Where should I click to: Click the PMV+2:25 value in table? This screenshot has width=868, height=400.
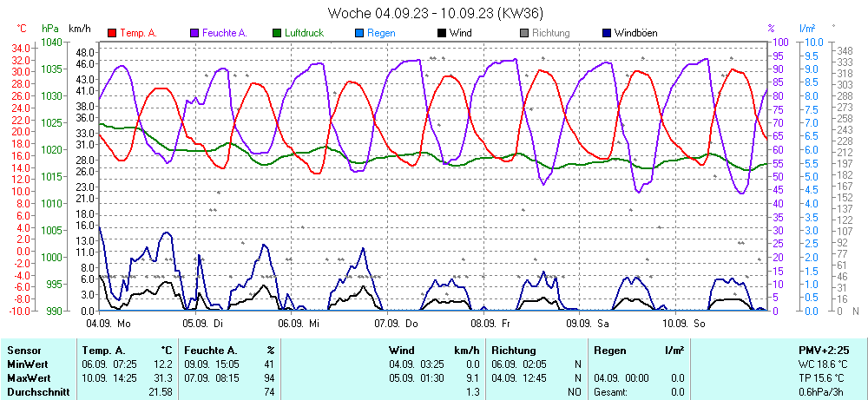click(824, 350)
